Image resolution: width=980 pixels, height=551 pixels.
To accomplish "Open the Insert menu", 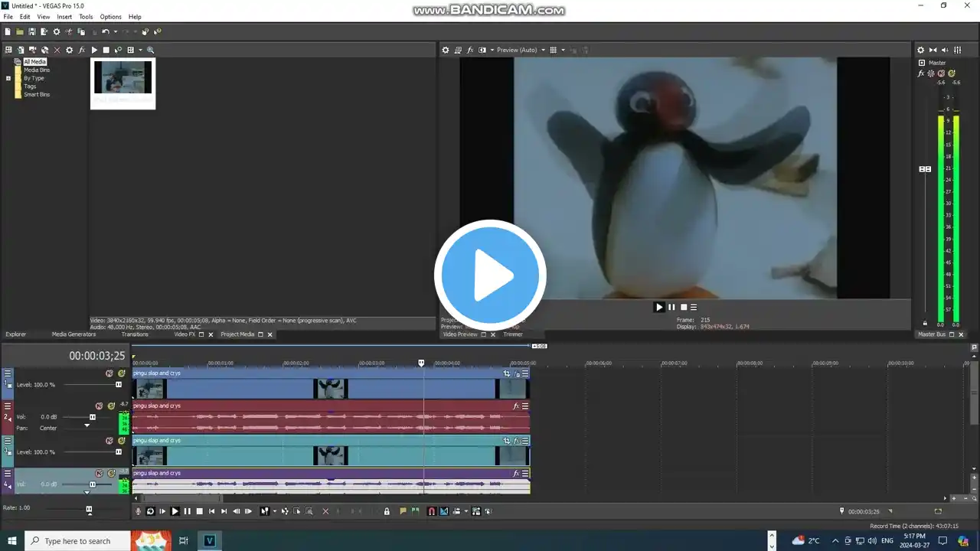I will tap(64, 17).
